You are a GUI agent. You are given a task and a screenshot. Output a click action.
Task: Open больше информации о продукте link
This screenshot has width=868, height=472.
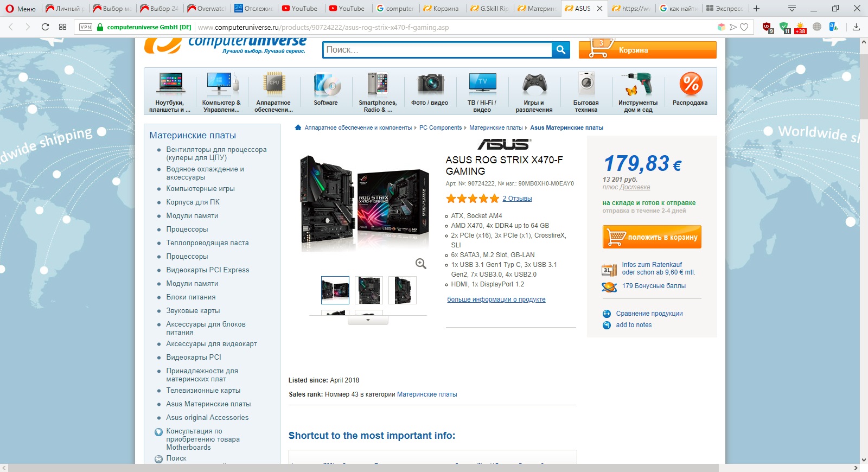(496, 299)
